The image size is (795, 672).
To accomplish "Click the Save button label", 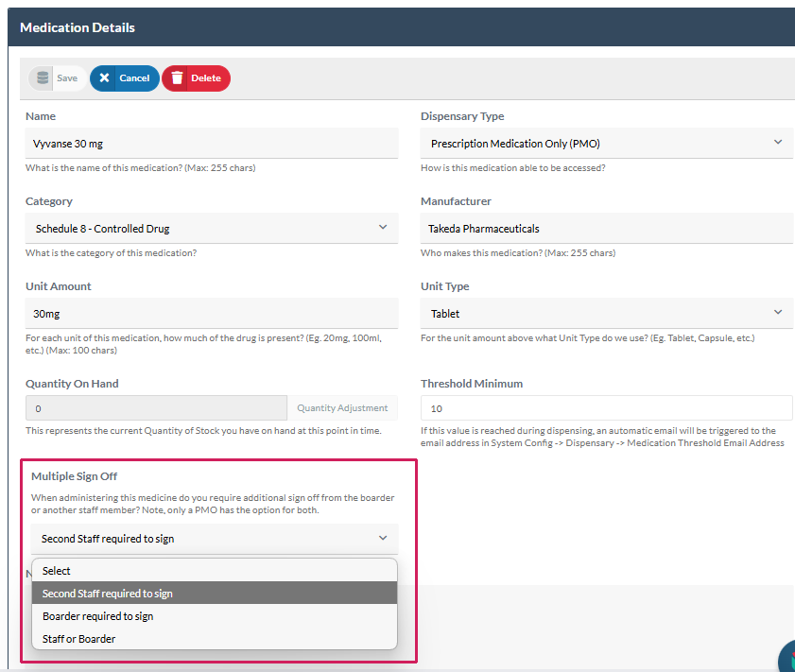I will (x=67, y=78).
